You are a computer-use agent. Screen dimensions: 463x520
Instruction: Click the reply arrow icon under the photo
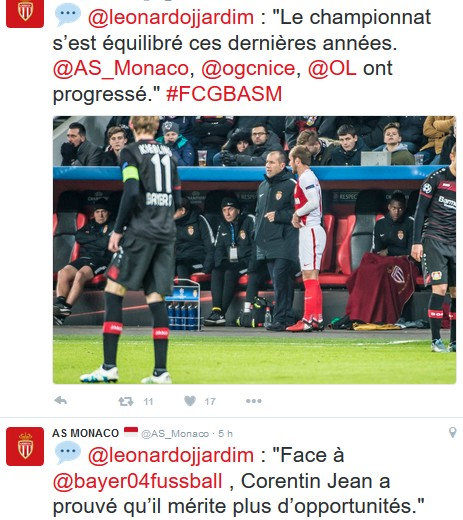click(x=61, y=400)
